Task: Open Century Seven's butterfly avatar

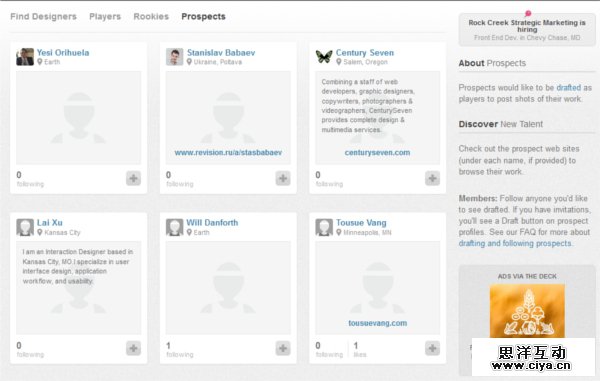Action: pos(324,57)
